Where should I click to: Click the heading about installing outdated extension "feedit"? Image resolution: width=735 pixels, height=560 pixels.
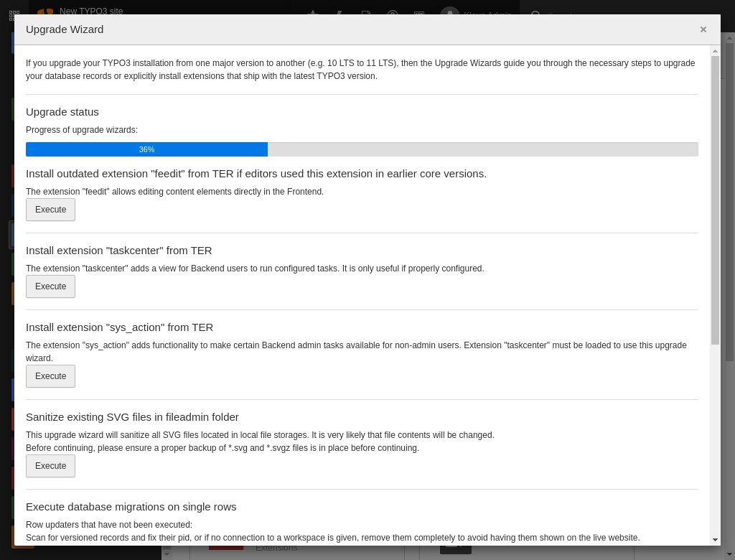[x=256, y=174]
